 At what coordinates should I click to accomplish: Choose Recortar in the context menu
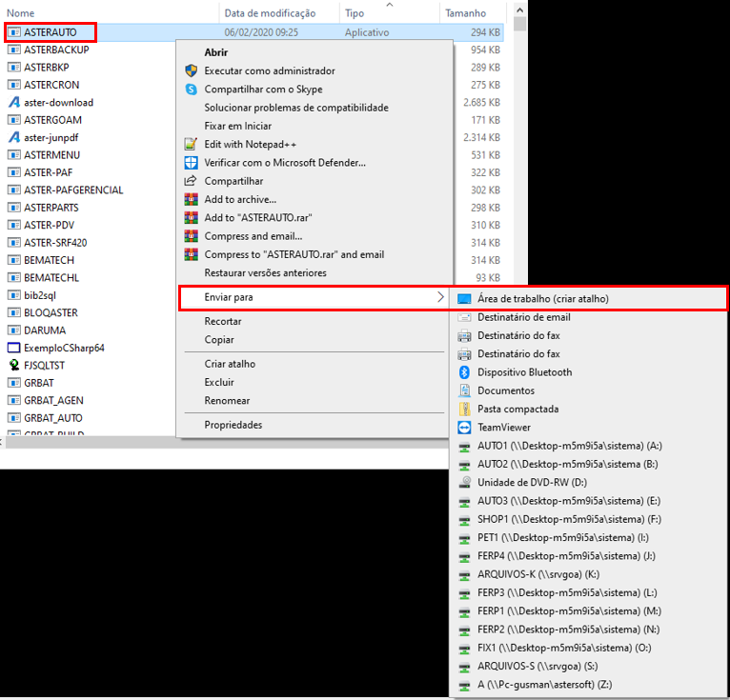[x=314, y=321]
